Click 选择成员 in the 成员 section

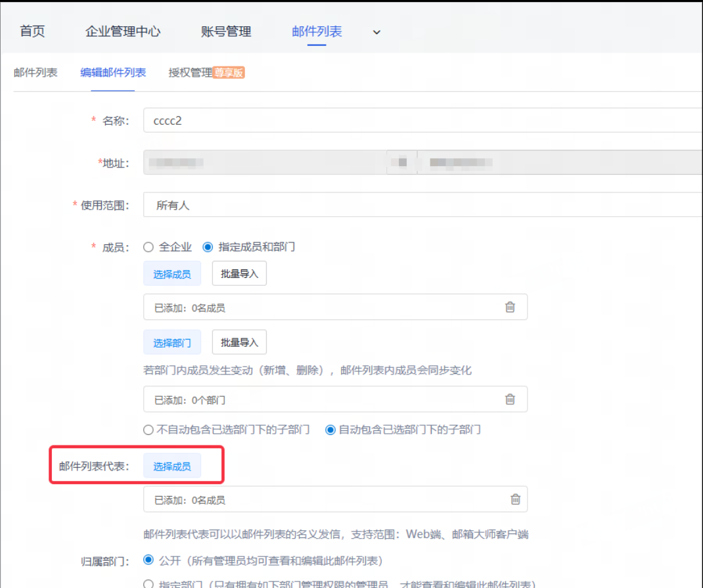point(171,273)
